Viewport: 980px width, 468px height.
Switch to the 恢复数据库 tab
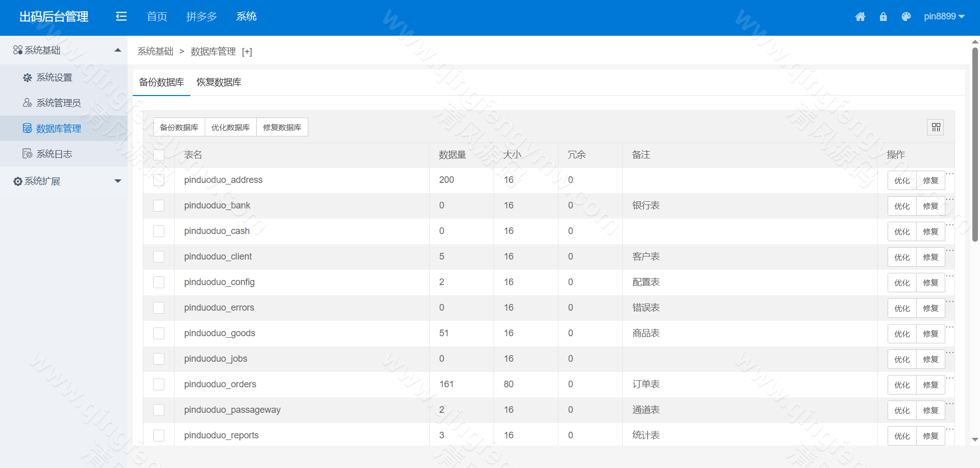pos(219,82)
